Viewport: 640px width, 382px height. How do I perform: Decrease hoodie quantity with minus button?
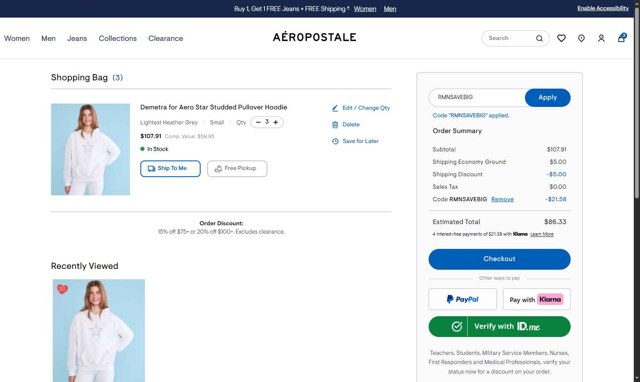pos(258,122)
